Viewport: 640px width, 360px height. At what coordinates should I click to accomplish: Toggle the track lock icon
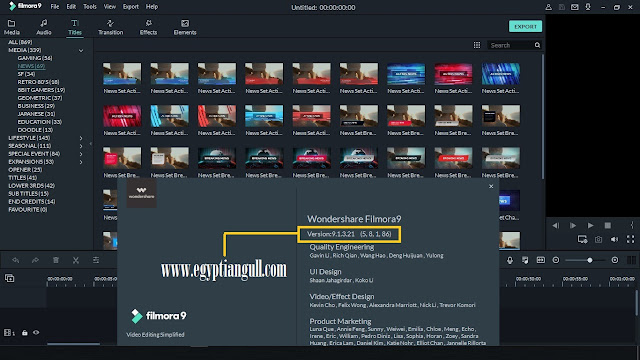(x=24, y=333)
